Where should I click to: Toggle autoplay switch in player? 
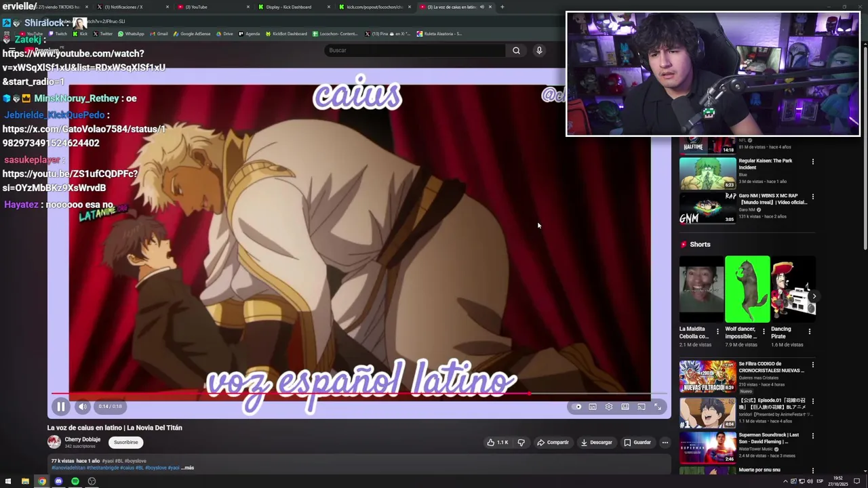click(x=577, y=407)
